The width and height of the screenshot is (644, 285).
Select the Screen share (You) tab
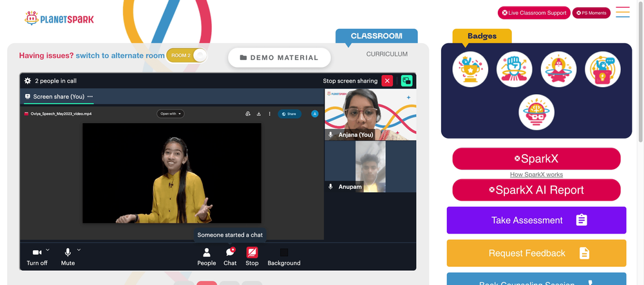pos(59,97)
